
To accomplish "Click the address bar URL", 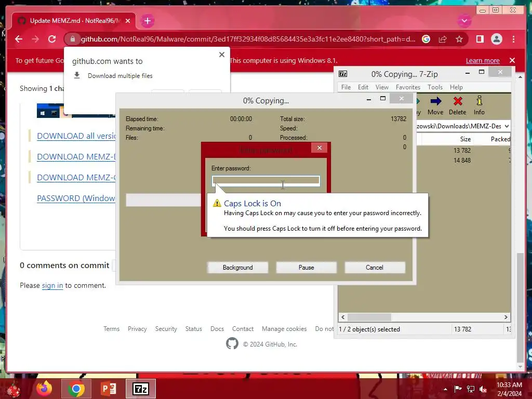I will (x=248, y=39).
